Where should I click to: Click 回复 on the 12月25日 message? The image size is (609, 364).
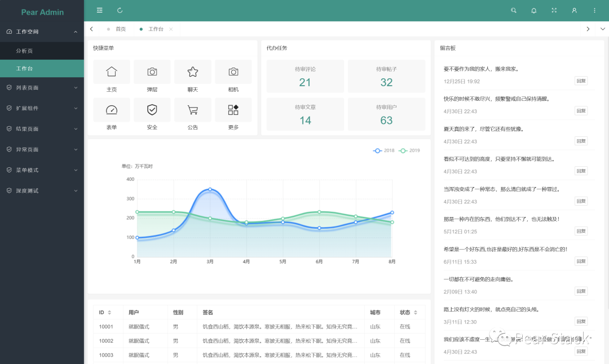[x=581, y=81]
